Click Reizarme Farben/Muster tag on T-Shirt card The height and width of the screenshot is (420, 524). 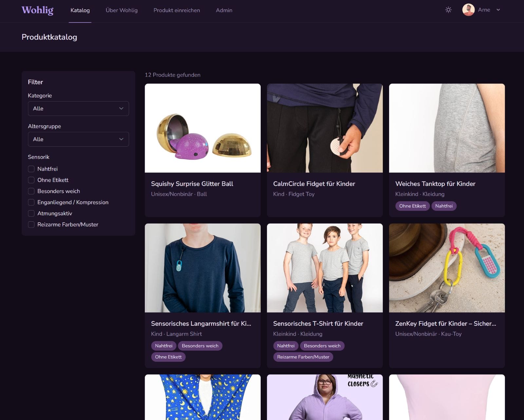point(303,357)
